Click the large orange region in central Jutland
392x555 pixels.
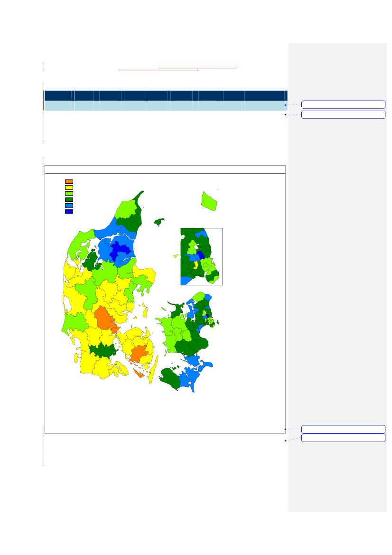click(x=104, y=318)
